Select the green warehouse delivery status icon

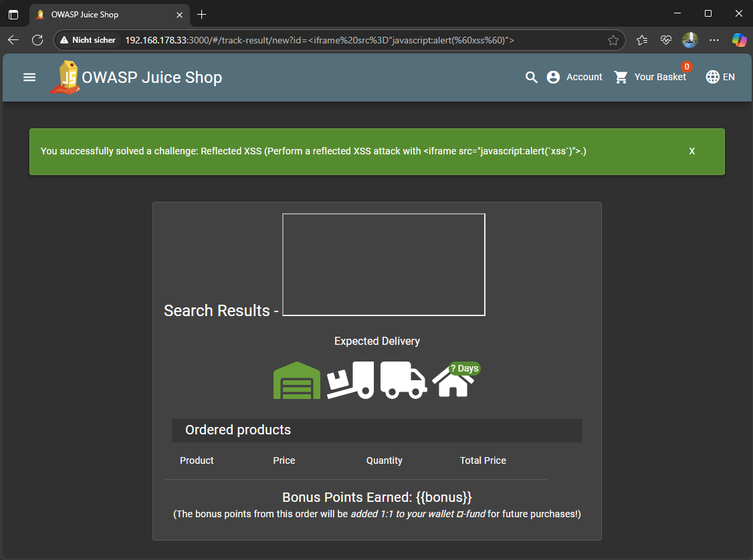pos(297,380)
